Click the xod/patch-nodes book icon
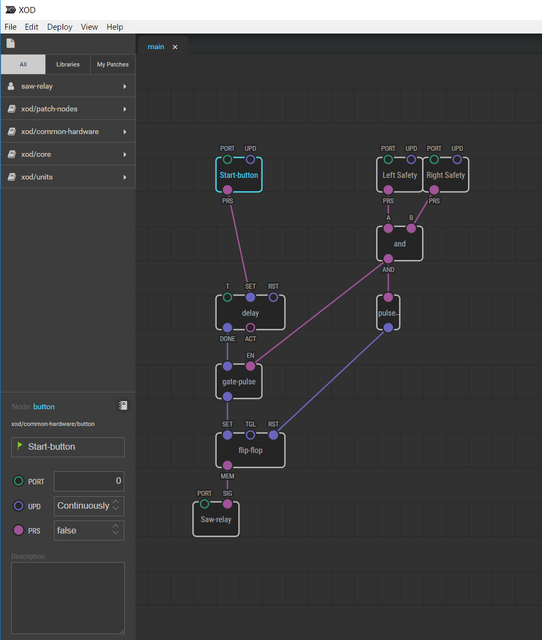 coord(12,109)
